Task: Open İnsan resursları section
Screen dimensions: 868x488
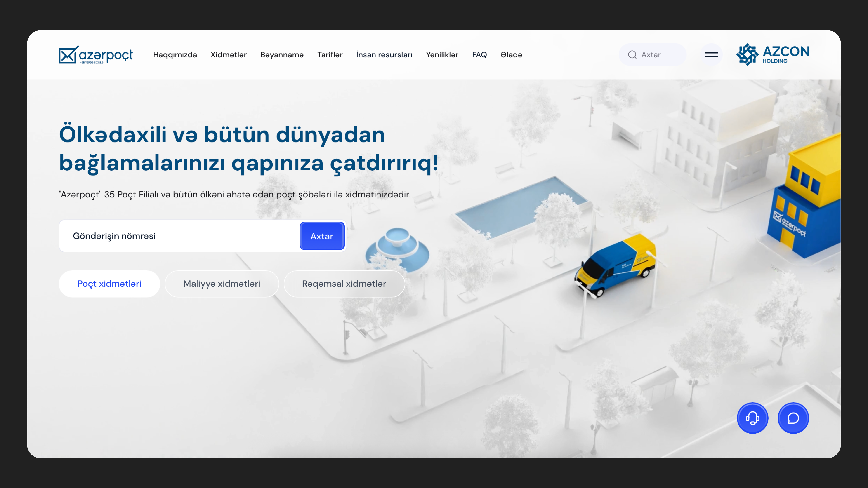Action: (x=384, y=54)
